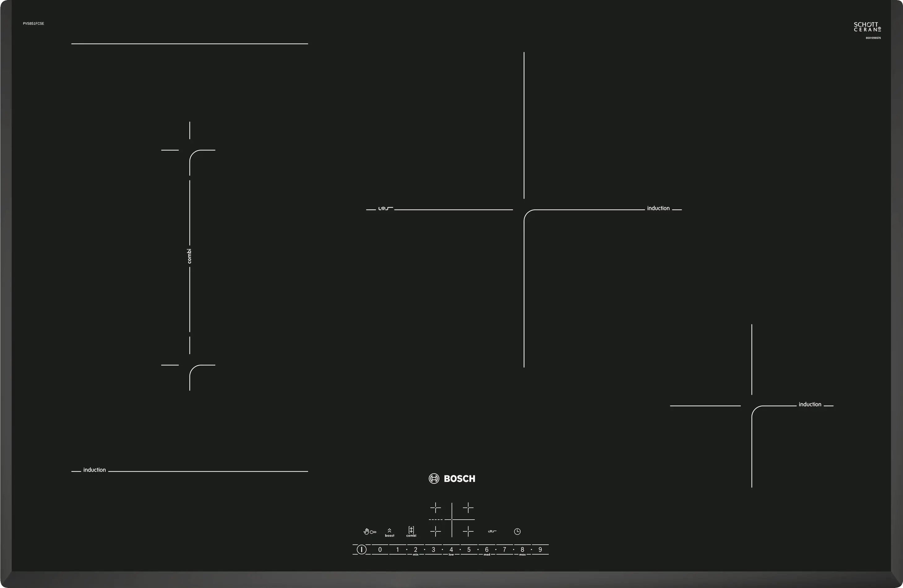Viewport: 903px width, 588px height.
Task: Activate the boost function icon
Action: coord(389,532)
